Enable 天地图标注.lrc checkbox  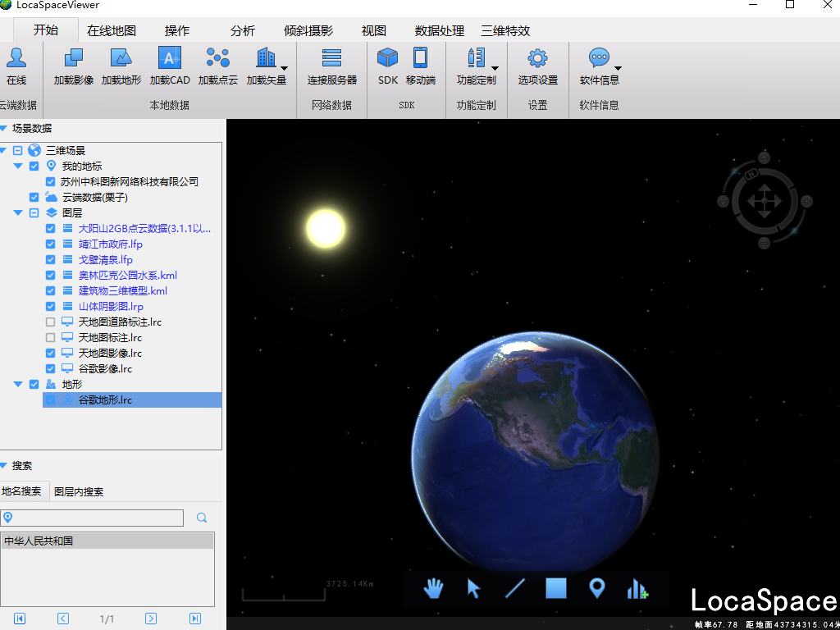point(50,337)
